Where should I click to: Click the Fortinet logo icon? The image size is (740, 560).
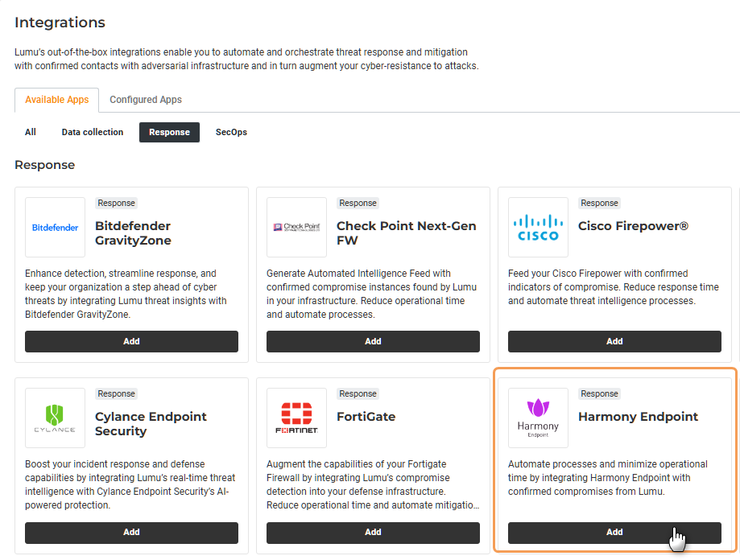click(x=296, y=418)
